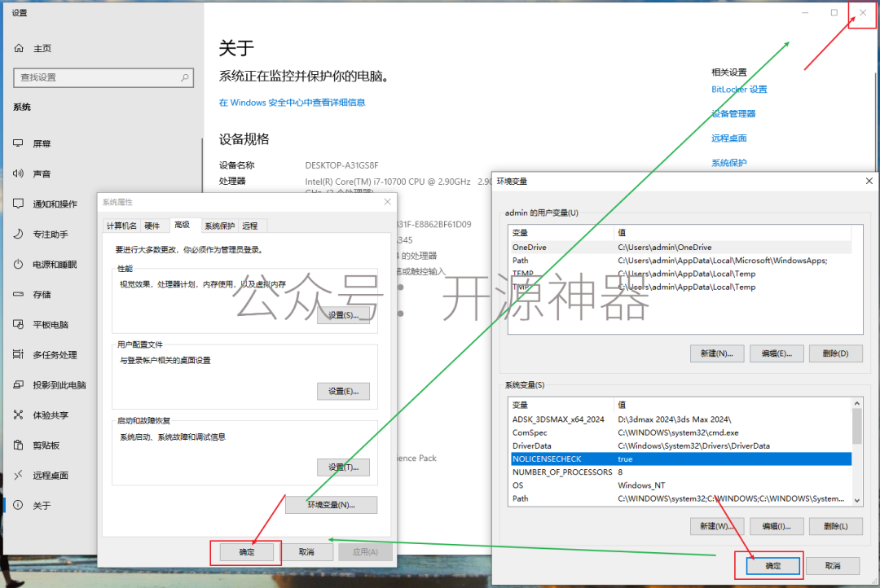This screenshot has height=588, width=880.
Task: Cancel the 环境变量 dialog
Action: pos(833,565)
